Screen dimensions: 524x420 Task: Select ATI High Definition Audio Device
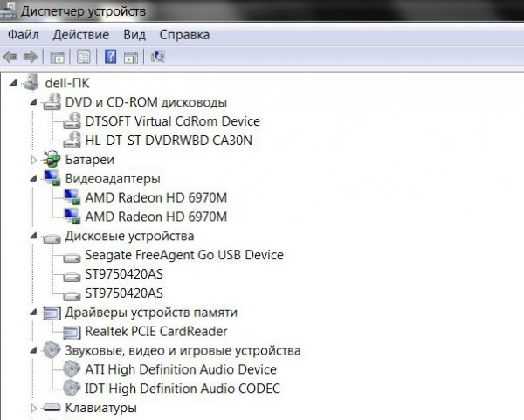pos(181,370)
